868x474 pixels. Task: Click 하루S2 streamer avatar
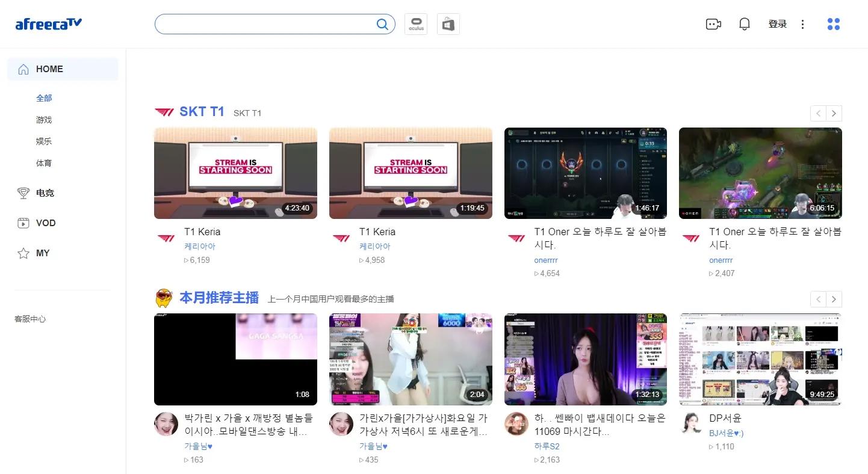[x=516, y=424]
